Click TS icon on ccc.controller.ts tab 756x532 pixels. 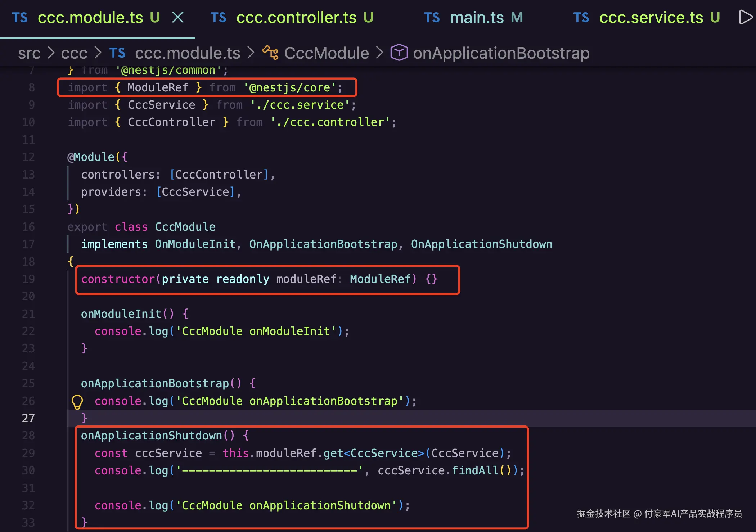click(x=218, y=18)
